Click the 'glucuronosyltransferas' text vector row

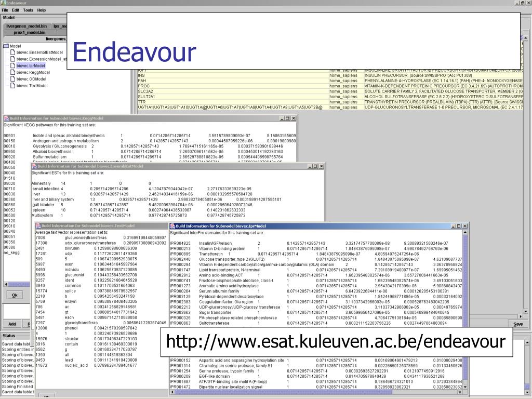pyautogui.click(x=101, y=238)
